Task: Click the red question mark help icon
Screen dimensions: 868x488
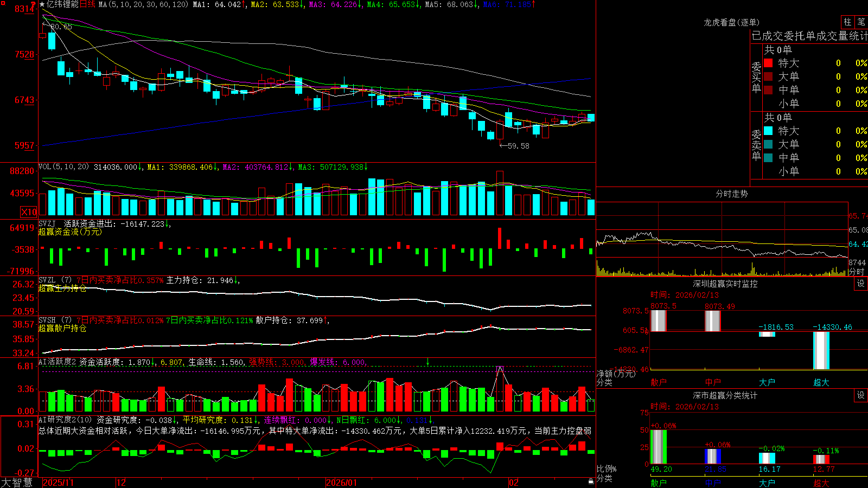Action: (x=34, y=4)
